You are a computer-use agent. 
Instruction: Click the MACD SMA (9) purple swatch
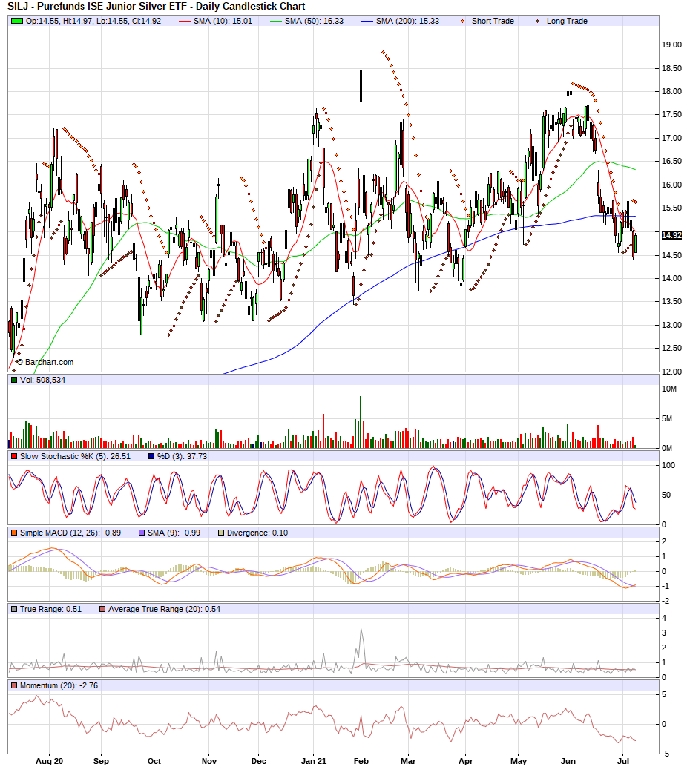point(142,533)
